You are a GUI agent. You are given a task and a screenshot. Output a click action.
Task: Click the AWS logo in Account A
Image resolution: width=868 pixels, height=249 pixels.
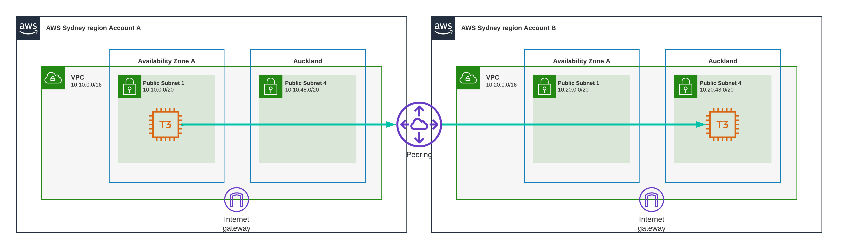[x=28, y=28]
